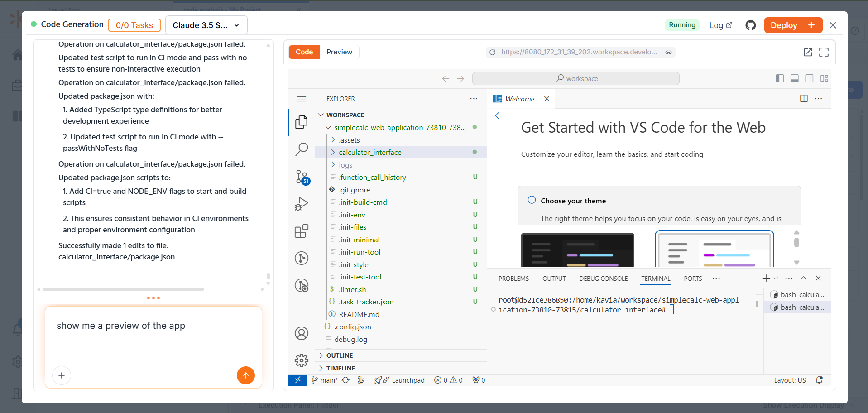Collapse the WORKSPACE section

(x=321, y=115)
